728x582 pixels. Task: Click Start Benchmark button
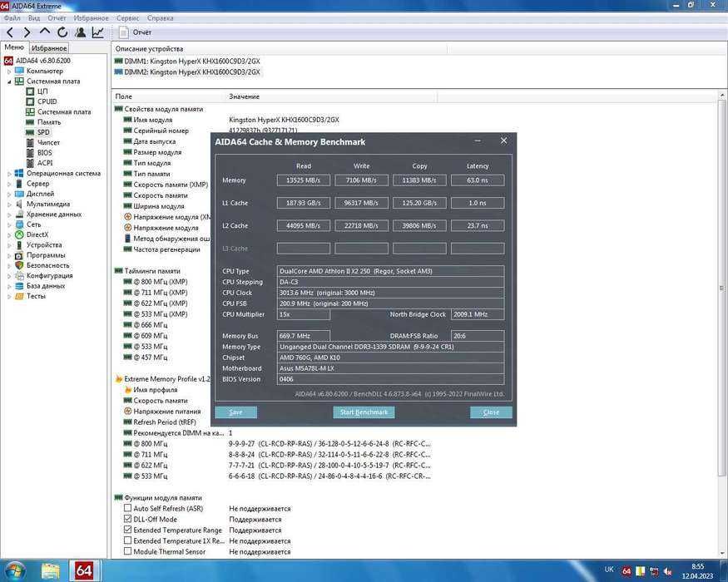point(364,412)
